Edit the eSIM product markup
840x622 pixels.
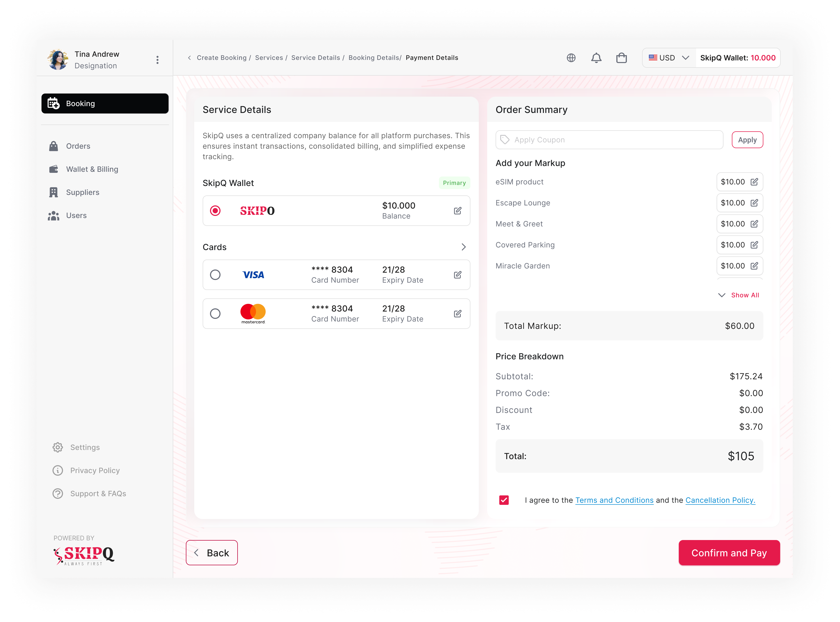click(754, 182)
